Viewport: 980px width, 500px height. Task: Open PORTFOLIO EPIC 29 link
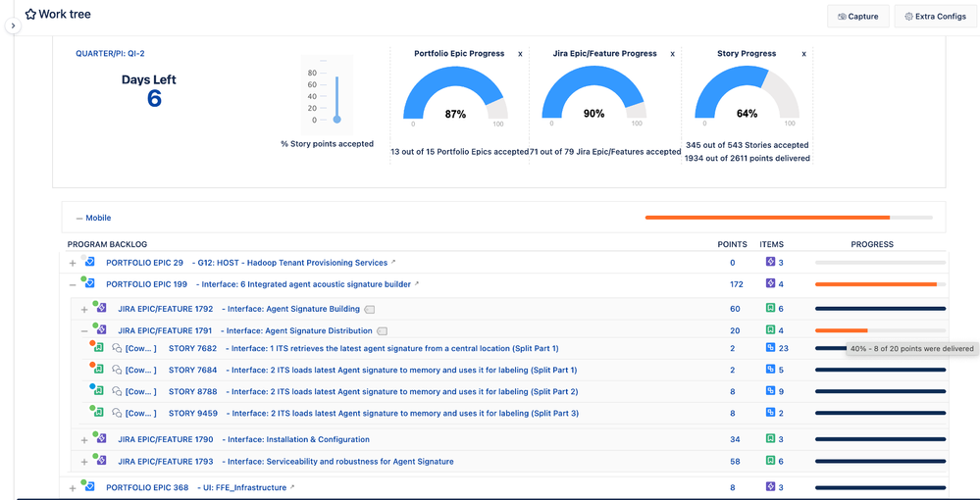click(144, 263)
